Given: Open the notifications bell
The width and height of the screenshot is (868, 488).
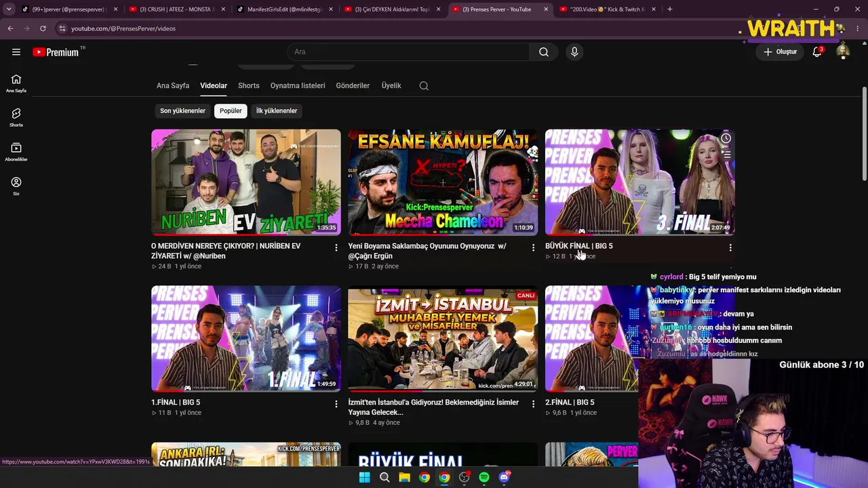Looking at the screenshot, I should 817,52.
